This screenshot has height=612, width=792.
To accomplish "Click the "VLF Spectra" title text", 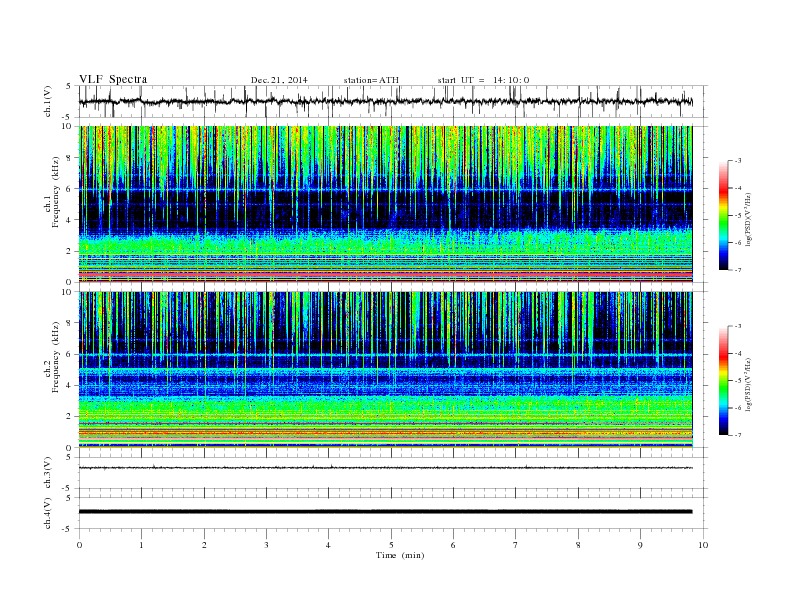I will (x=113, y=79).
